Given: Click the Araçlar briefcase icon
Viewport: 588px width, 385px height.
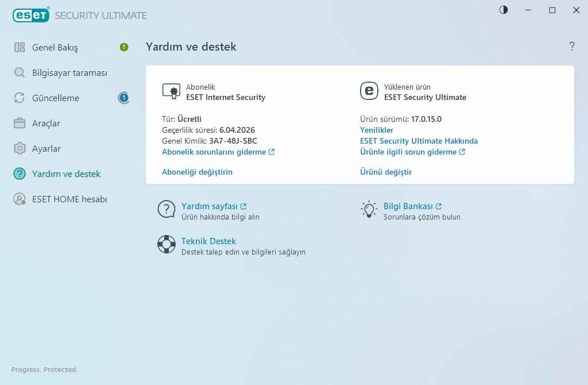Looking at the screenshot, I should click(20, 123).
